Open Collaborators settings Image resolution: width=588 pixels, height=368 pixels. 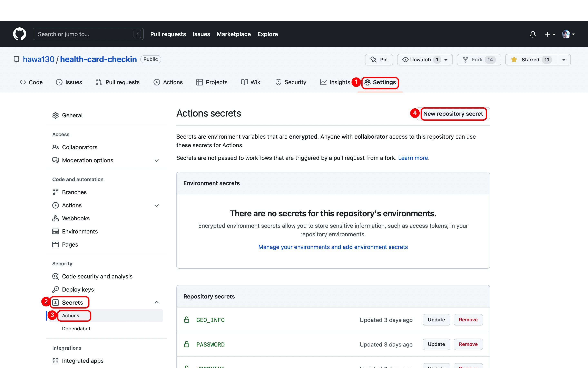point(75,147)
